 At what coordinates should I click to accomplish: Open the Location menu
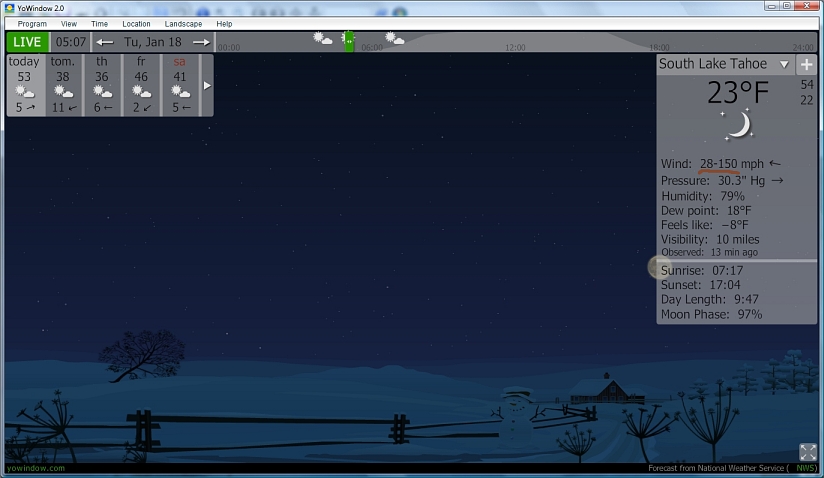137,23
